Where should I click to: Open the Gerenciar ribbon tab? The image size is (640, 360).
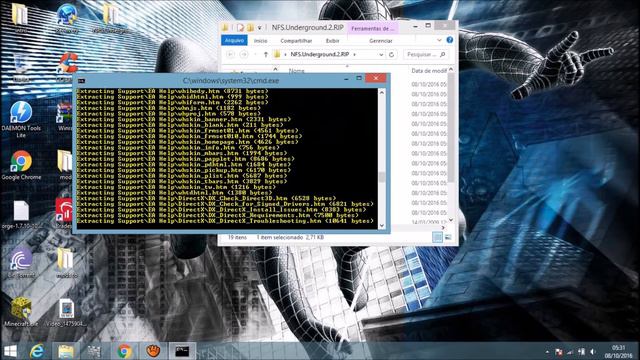click(381, 40)
